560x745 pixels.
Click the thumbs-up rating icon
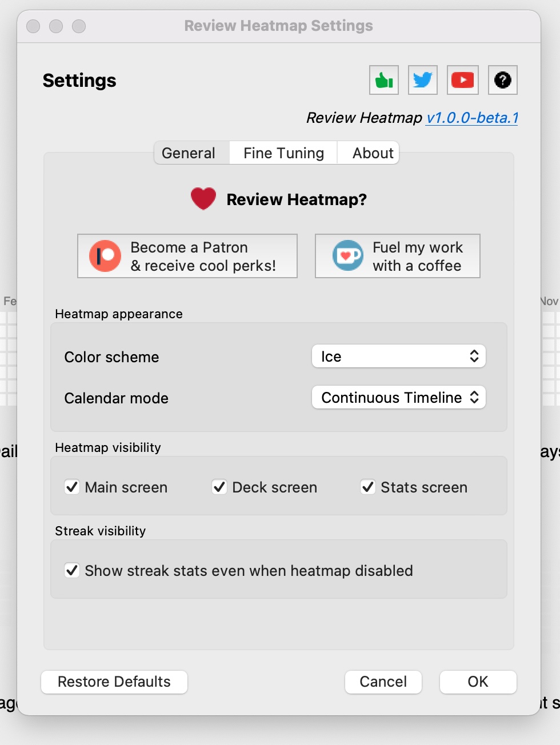383,80
